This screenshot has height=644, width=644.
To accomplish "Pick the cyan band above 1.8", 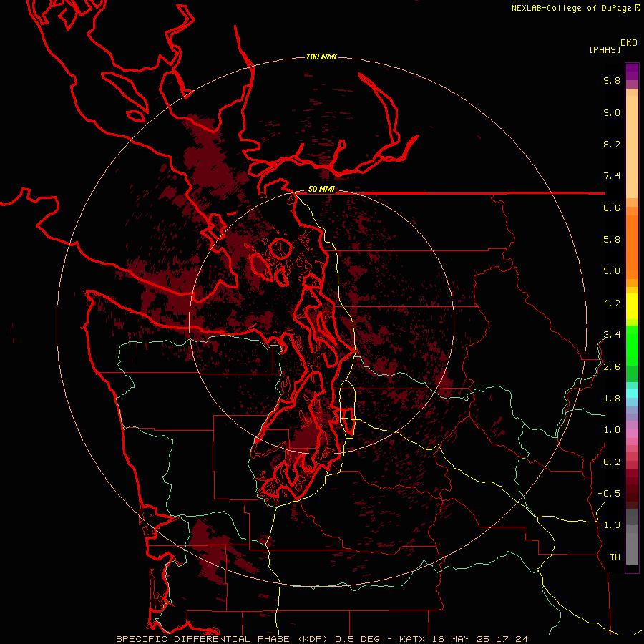I will tap(632, 394).
